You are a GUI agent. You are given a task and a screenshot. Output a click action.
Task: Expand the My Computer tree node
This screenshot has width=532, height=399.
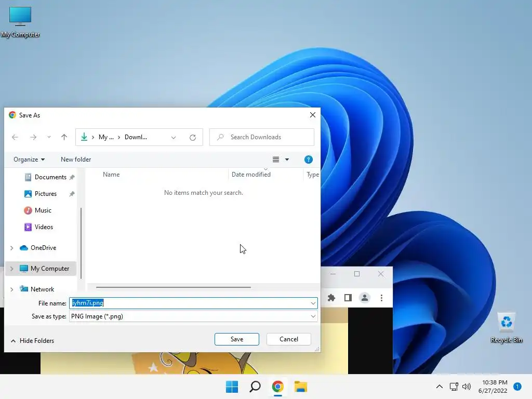click(12, 269)
